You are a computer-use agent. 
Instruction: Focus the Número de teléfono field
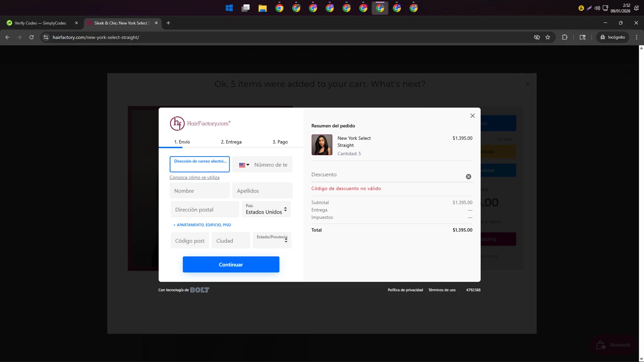point(271,165)
